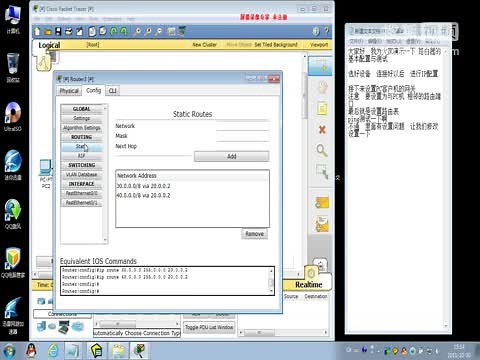Open Algorithm Settings in the sidebar
The image size is (480, 360).
point(82,128)
